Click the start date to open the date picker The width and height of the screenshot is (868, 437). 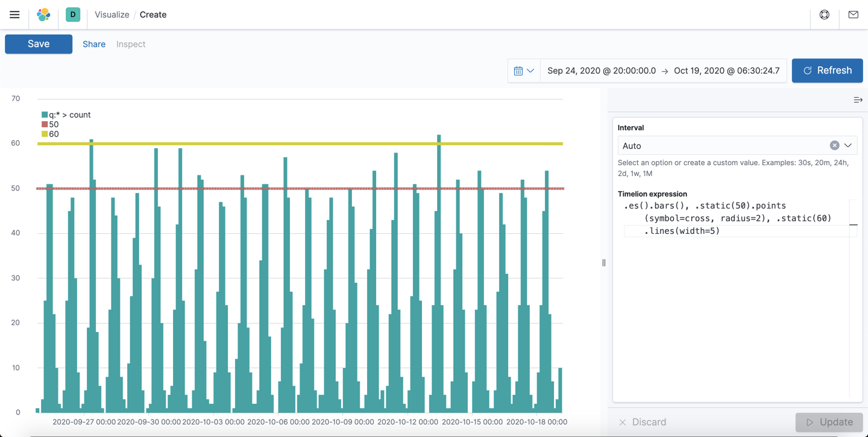click(x=600, y=71)
